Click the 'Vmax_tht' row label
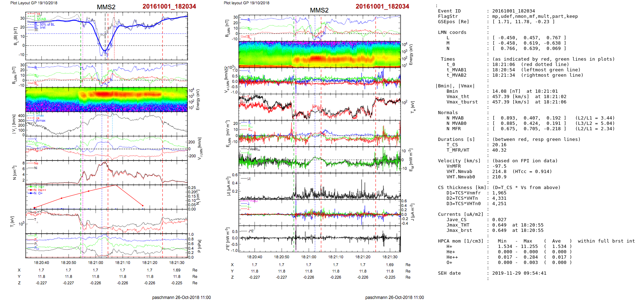 [x=458, y=97]
